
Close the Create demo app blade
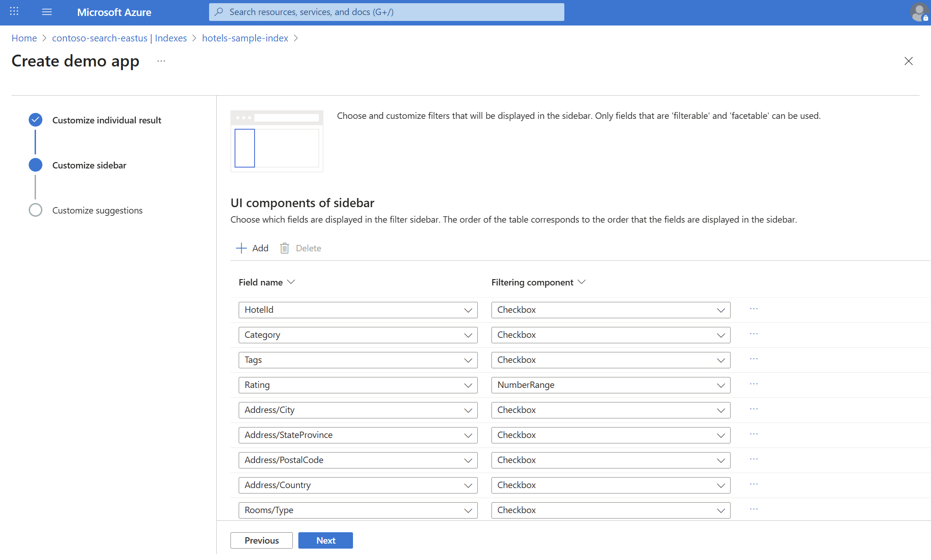tap(908, 61)
